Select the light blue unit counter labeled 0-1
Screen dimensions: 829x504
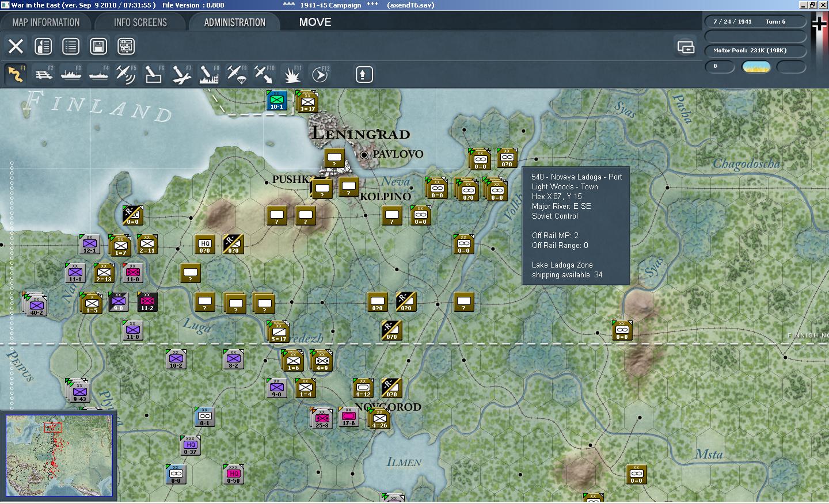[204, 417]
